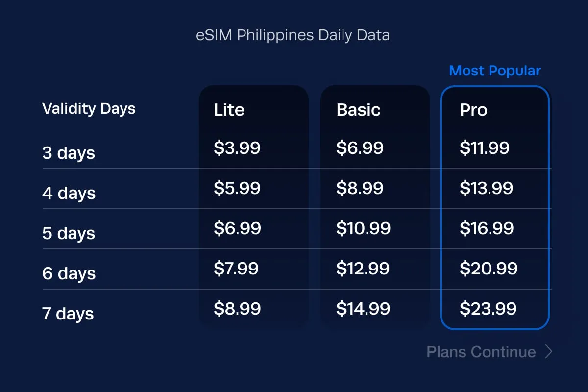Choose Basic 5 days $10.99 price

(363, 228)
